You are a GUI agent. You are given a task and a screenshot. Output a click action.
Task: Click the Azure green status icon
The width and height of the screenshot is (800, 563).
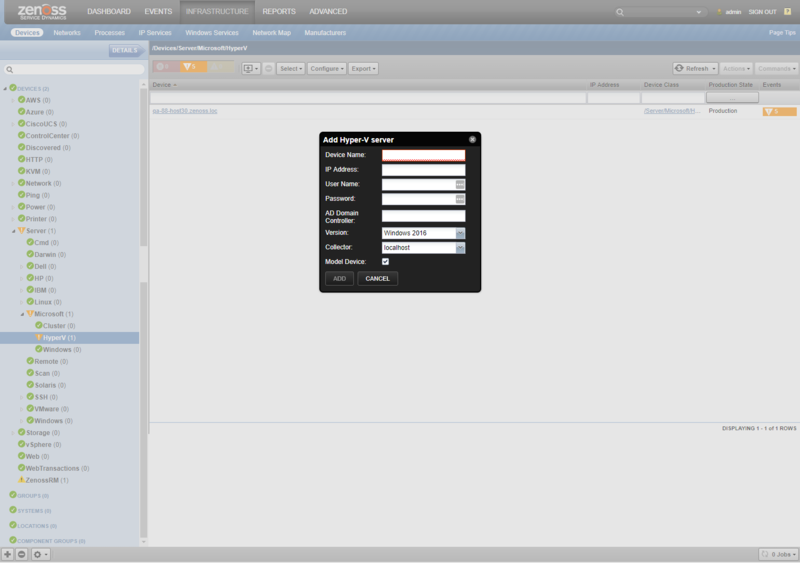pyautogui.click(x=21, y=111)
